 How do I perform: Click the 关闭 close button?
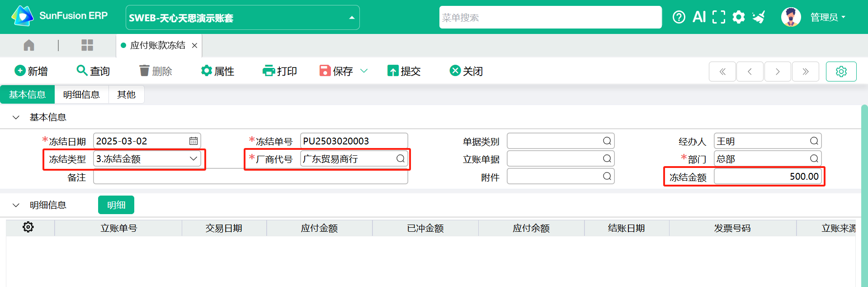(x=466, y=71)
